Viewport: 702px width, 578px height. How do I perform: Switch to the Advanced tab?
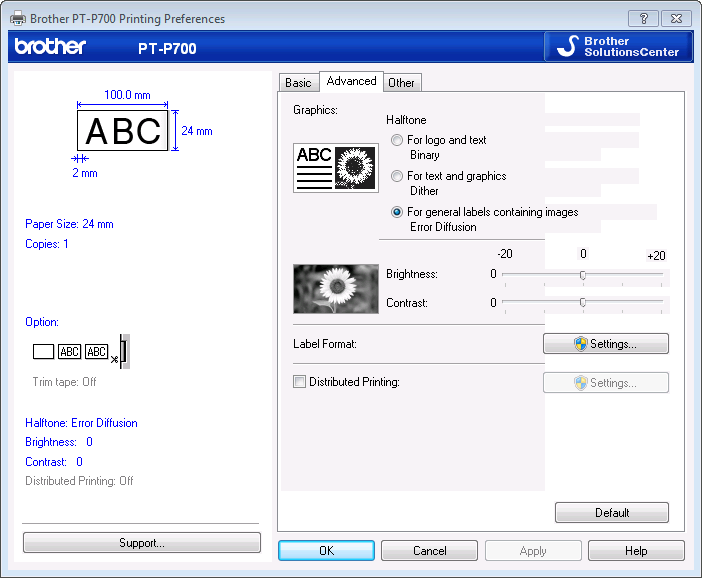pos(351,81)
